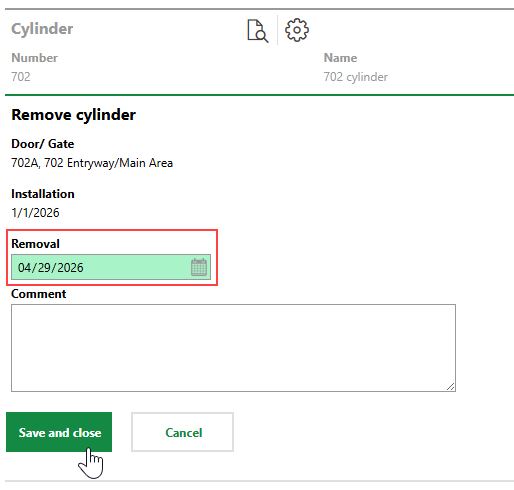Click the Cancel button
514x490 pixels.
pyautogui.click(x=182, y=432)
